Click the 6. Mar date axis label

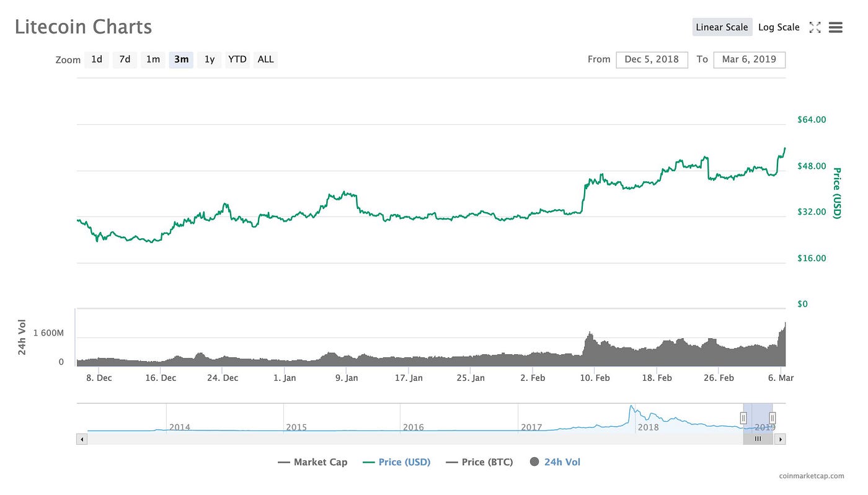click(781, 378)
